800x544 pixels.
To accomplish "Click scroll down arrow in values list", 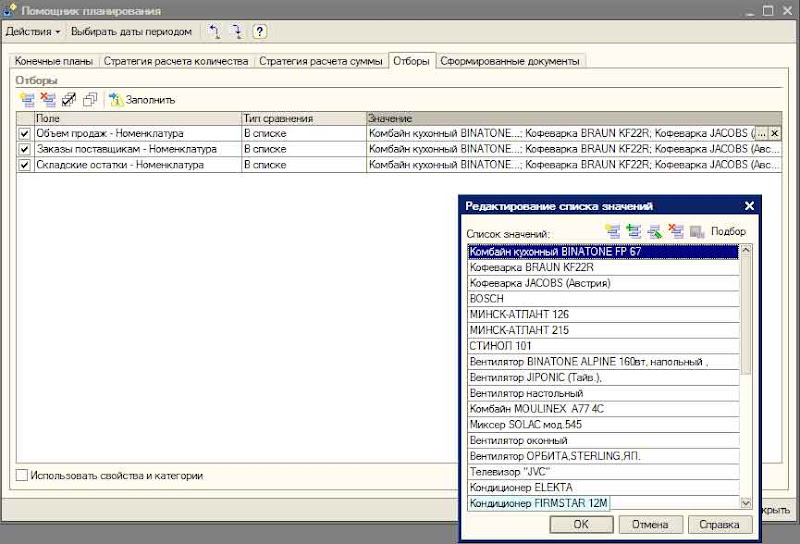I will click(745, 504).
